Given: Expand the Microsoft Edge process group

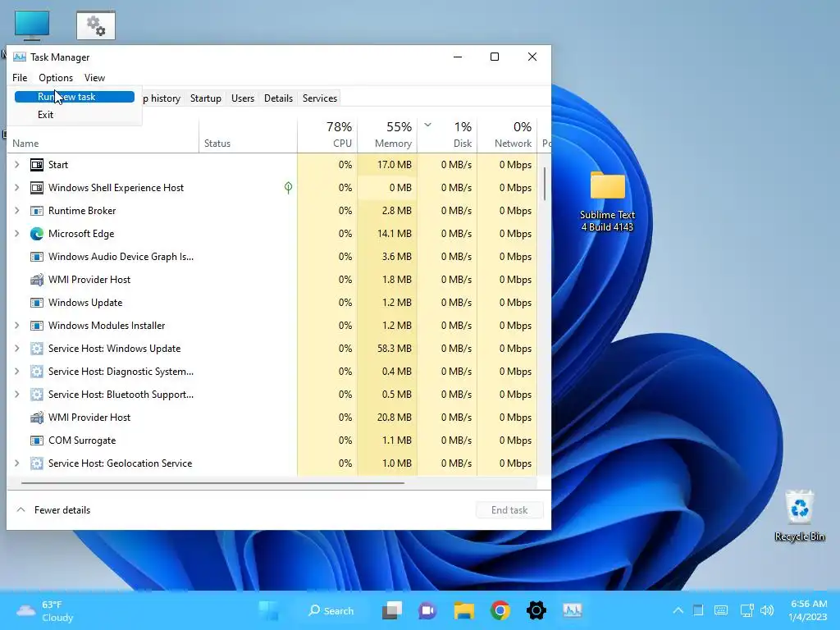Looking at the screenshot, I should pos(16,234).
